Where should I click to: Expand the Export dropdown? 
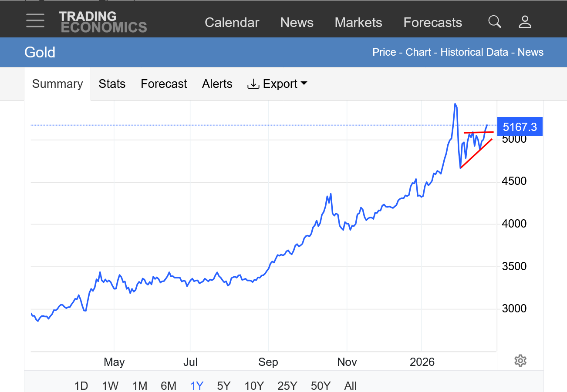click(277, 84)
